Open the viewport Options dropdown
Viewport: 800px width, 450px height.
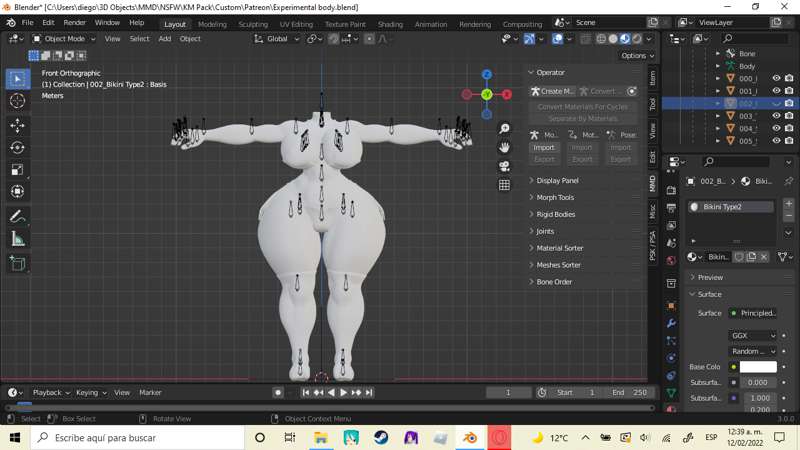click(637, 56)
